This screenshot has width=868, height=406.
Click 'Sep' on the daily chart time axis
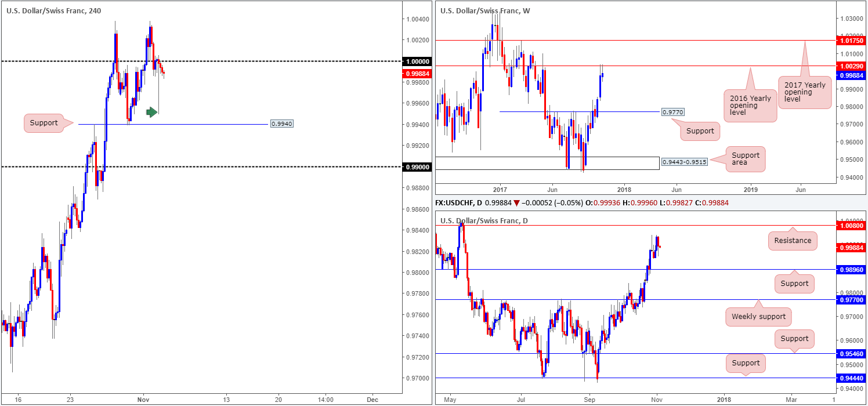pos(590,400)
